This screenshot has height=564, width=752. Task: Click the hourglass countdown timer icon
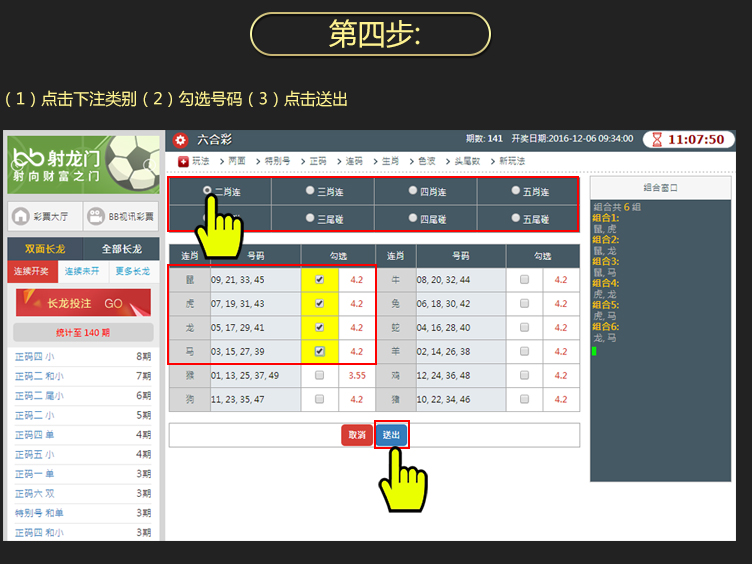pos(656,140)
